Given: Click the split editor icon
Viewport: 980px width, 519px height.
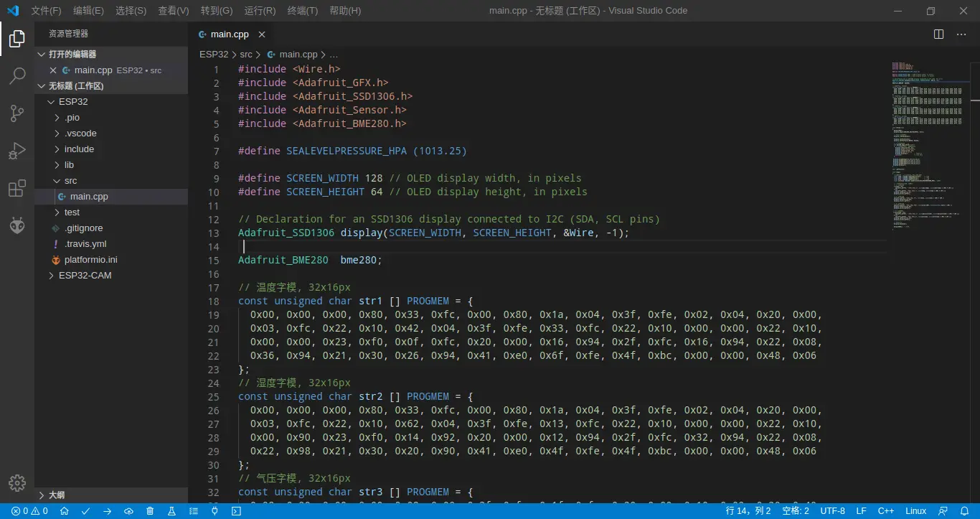Looking at the screenshot, I should click(x=938, y=34).
